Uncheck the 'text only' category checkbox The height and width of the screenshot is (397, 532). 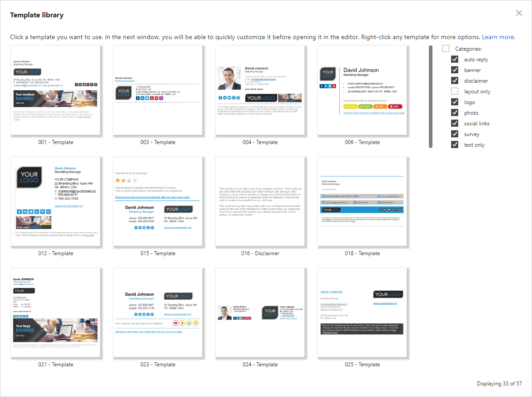[x=455, y=144]
